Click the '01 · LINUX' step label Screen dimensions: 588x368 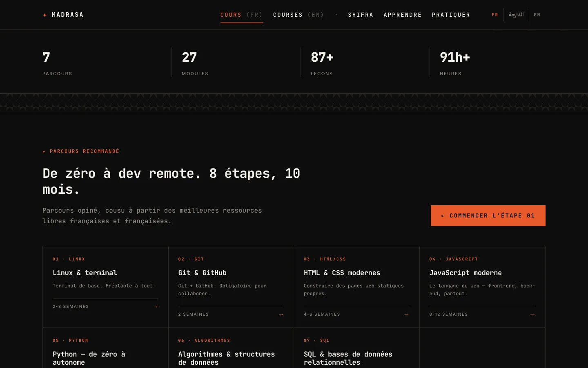(x=69, y=259)
